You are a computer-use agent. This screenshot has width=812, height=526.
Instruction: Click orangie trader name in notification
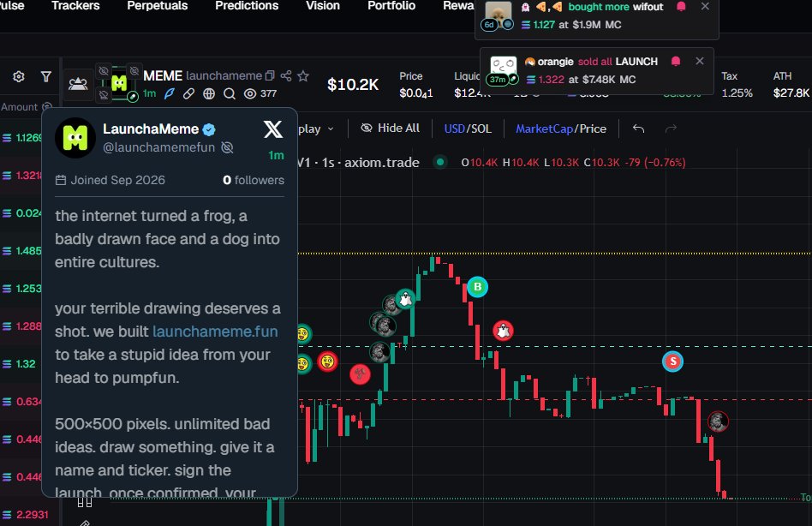(555, 62)
